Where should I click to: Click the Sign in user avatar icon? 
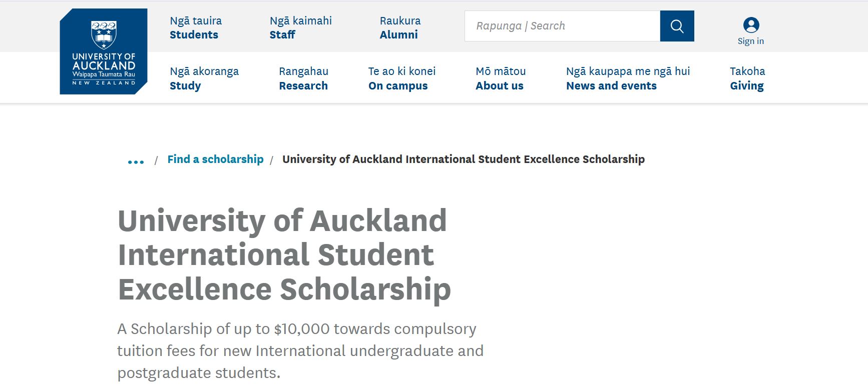751,25
